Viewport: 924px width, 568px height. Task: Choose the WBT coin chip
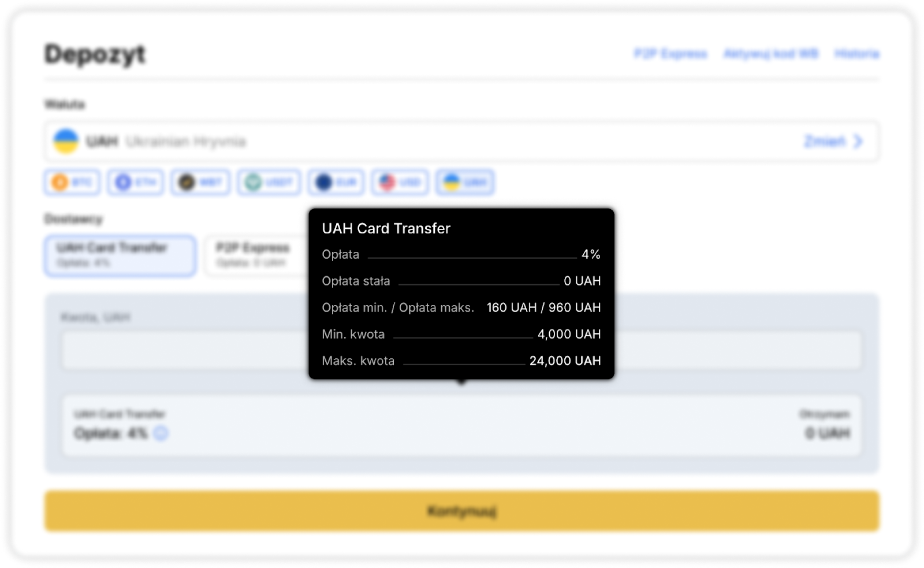[x=200, y=183]
